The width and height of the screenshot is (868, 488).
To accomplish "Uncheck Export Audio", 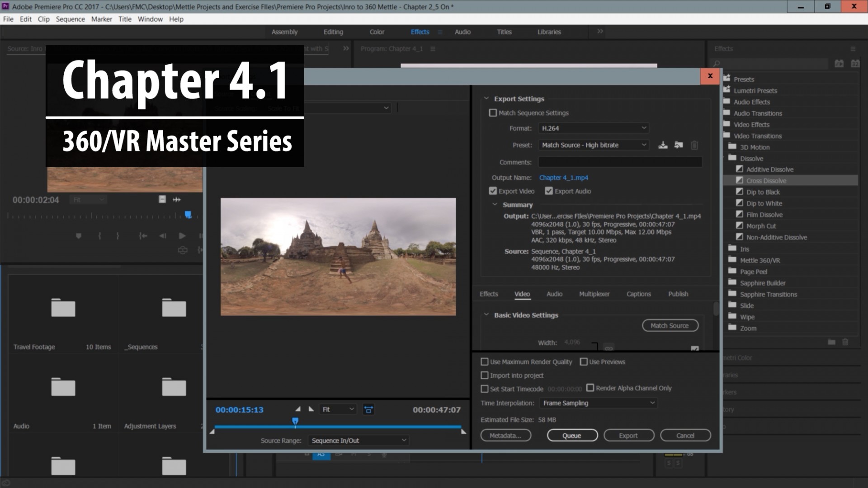I will (x=548, y=191).
